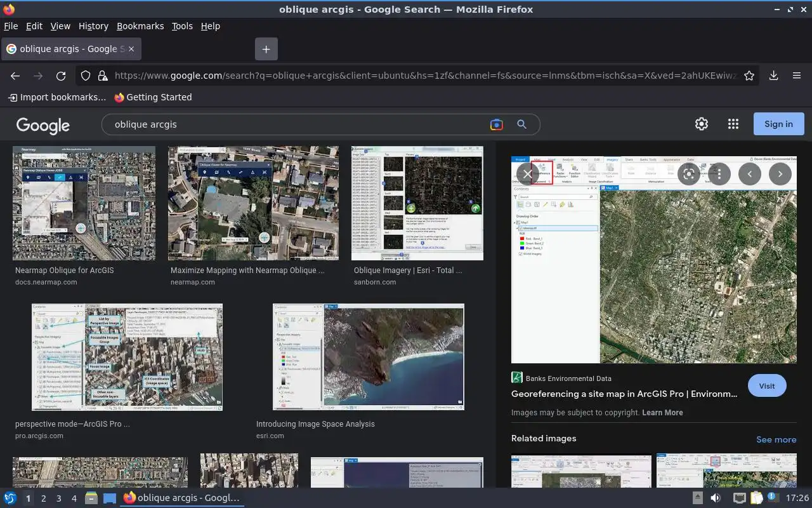Click docs.nearmap.com source text
The width and height of the screenshot is (812, 508).
[x=46, y=282]
